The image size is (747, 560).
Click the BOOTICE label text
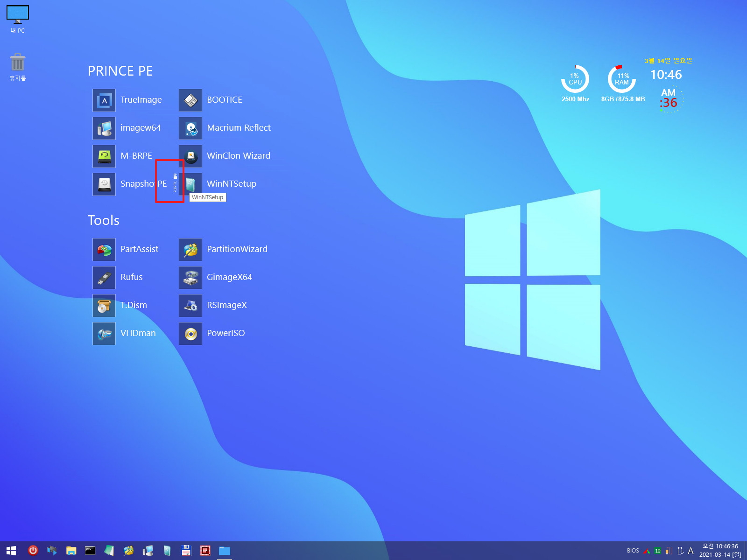coord(225,100)
